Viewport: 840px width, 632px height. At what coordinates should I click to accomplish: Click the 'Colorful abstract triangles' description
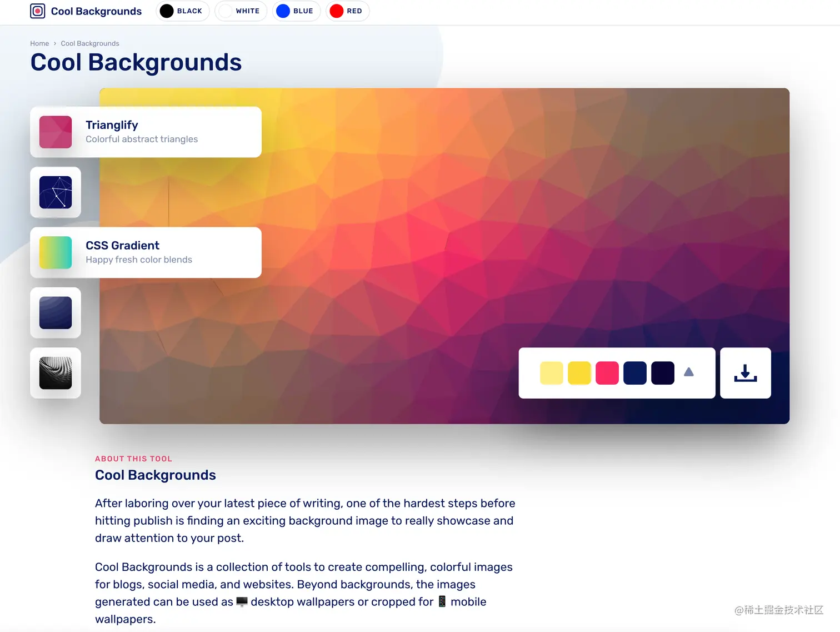142,139
